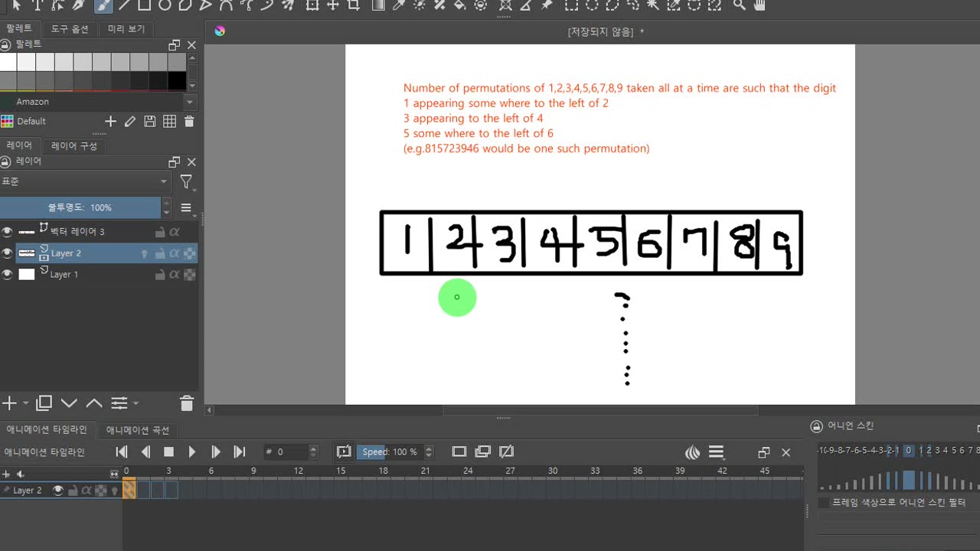The height and width of the screenshot is (551, 980).
Task: Increase the playback speed stepper
Action: (429, 448)
